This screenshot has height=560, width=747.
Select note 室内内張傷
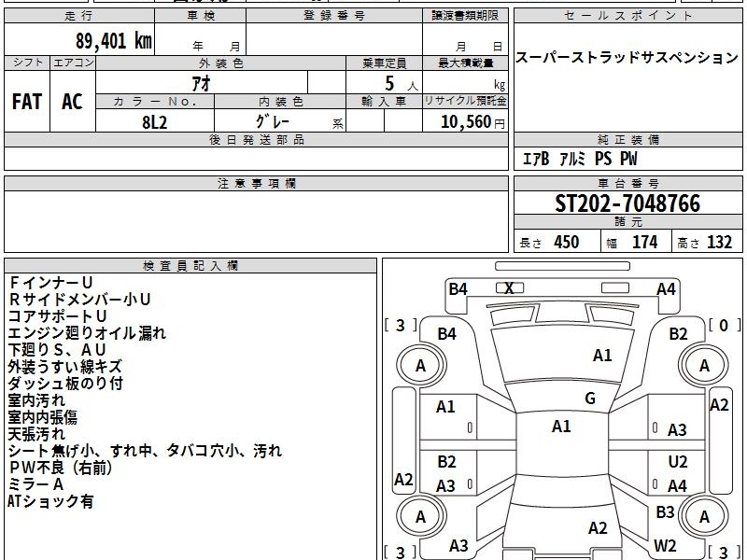point(43,417)
